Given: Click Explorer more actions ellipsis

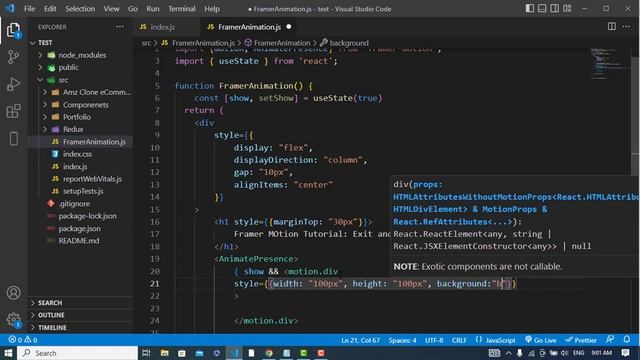Looking at the screenshot, I should pos(120,27).
